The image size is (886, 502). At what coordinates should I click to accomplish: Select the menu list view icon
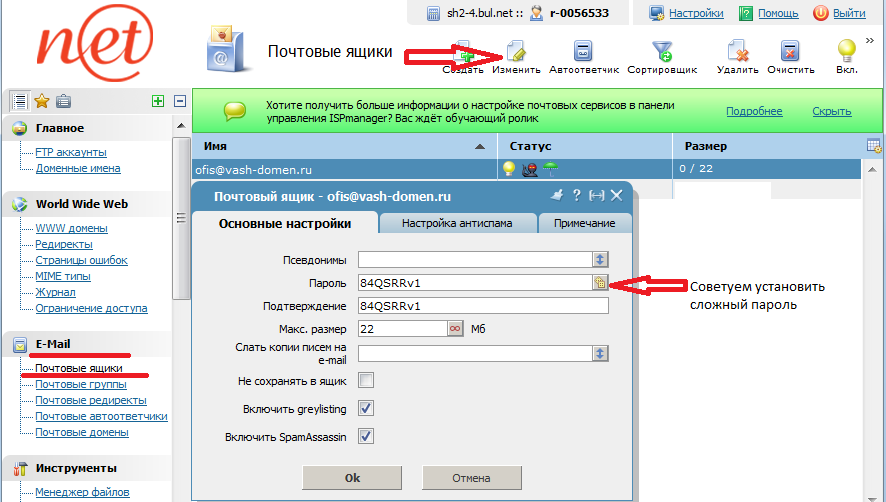(19, 101)
